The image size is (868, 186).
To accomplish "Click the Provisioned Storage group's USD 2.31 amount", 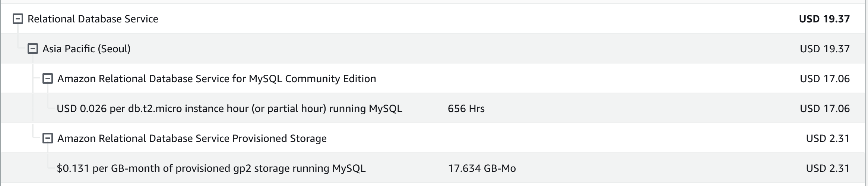I will click(828, 138).
